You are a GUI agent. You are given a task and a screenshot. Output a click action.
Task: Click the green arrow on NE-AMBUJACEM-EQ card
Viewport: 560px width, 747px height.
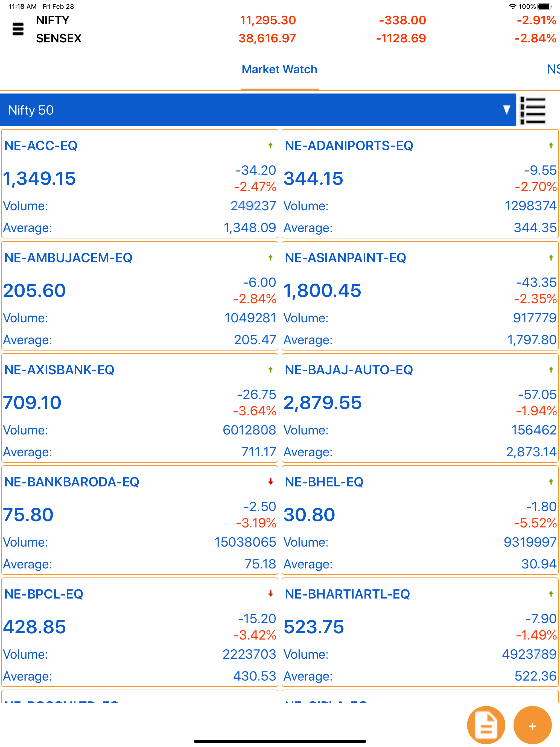click(270, 258)
